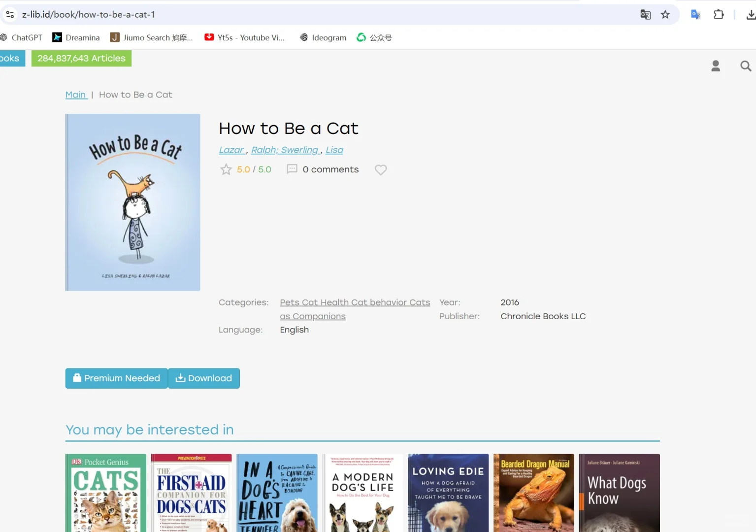Click the You may be interested in heading
The height and width of the screenshot is (532, 756).
(x=150, y=430)
